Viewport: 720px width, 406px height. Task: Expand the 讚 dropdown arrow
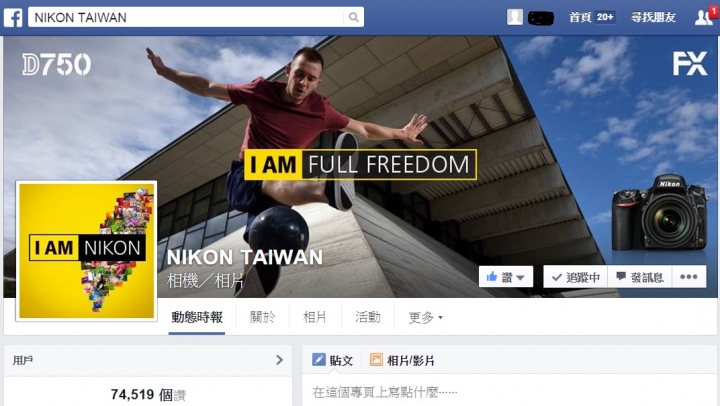(520, 277)
